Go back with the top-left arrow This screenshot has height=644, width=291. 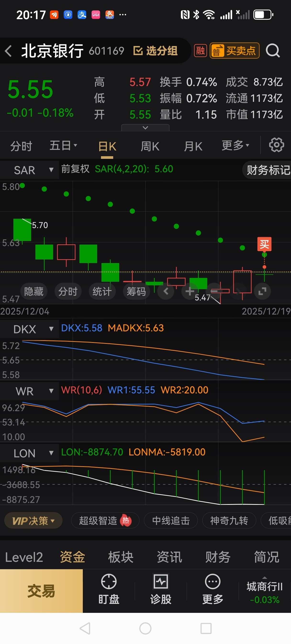click(8, 51)
